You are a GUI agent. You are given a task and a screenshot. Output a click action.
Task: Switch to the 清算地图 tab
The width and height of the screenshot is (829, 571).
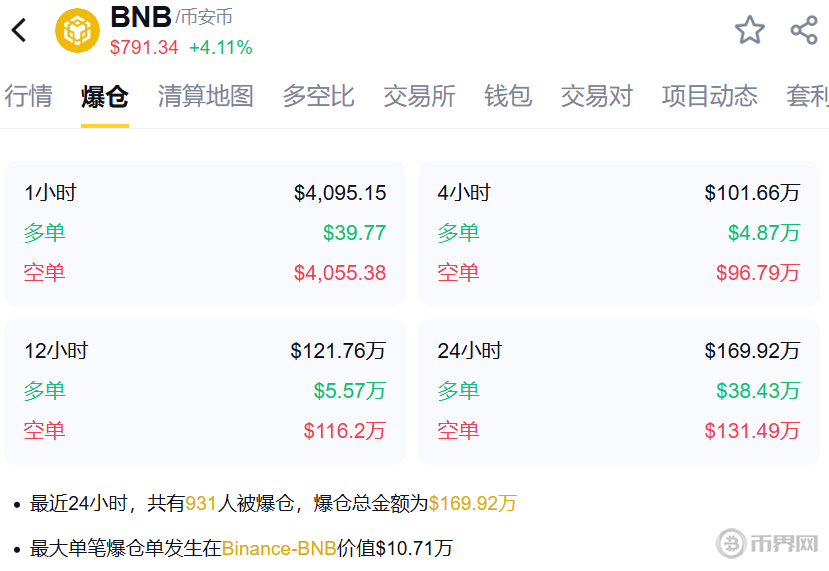tap(205, 96)
